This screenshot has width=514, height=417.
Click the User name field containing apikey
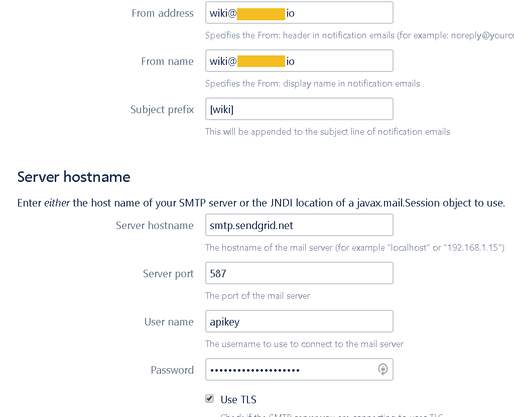pyautogui.click(x=299, y=322)
